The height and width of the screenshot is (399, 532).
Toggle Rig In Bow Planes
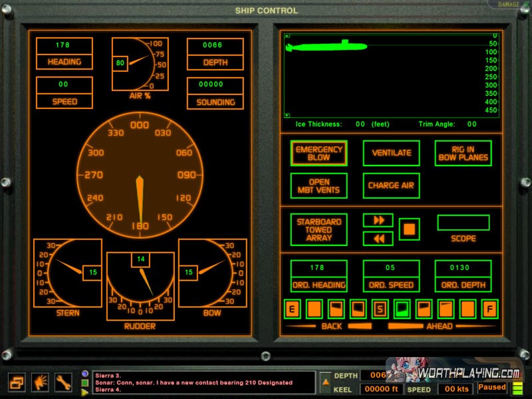pyautogui.click(x=463, y=153)
